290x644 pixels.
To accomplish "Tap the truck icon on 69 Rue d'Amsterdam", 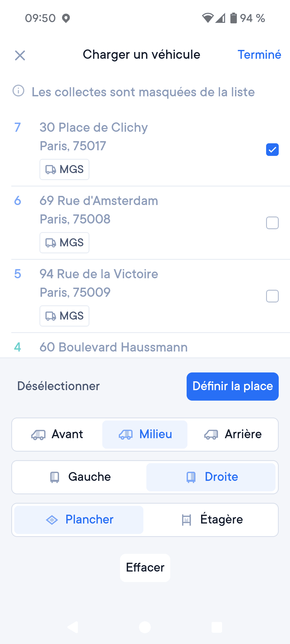I will [x=50, y=243].
